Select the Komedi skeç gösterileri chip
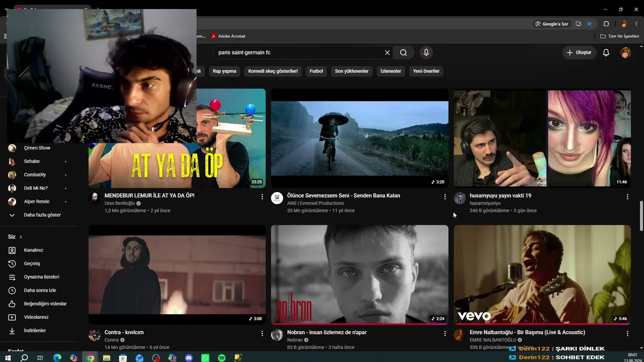Screen dimensions: 644x362 pyautogui.click(x=273, y=71)
